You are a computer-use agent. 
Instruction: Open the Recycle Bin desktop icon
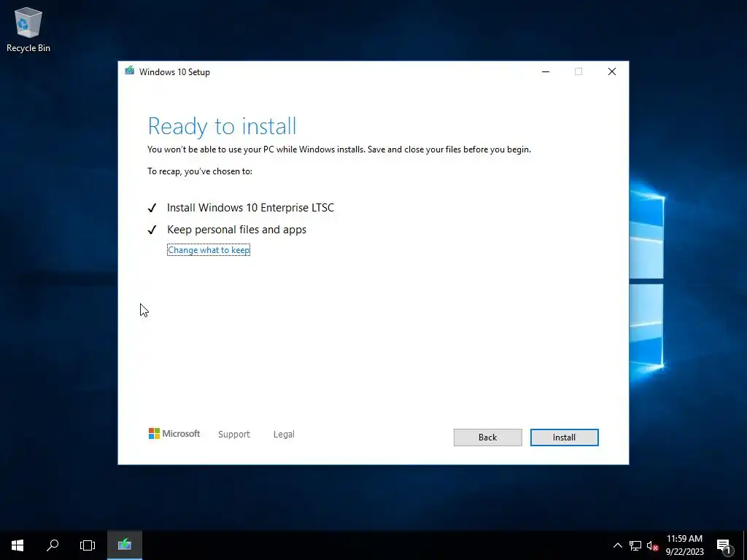(x=28, y=29)
